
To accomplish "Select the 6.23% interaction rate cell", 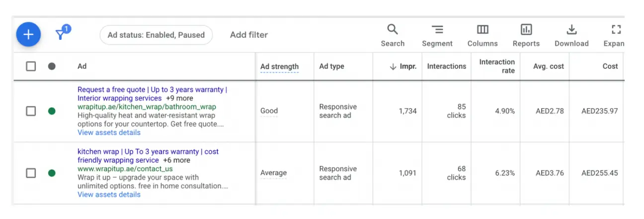I will [505, 173].
